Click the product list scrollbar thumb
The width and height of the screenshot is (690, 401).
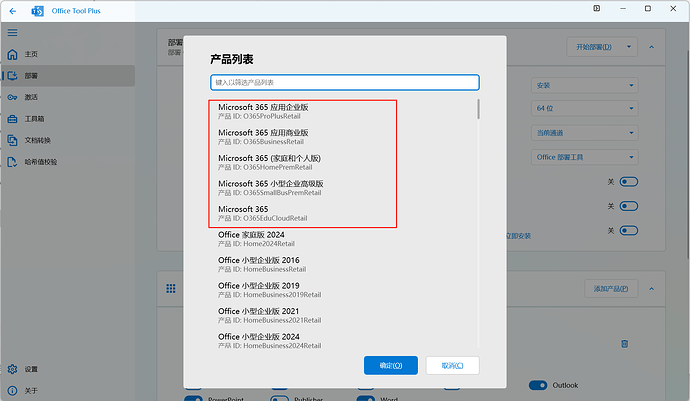(478, 109)
